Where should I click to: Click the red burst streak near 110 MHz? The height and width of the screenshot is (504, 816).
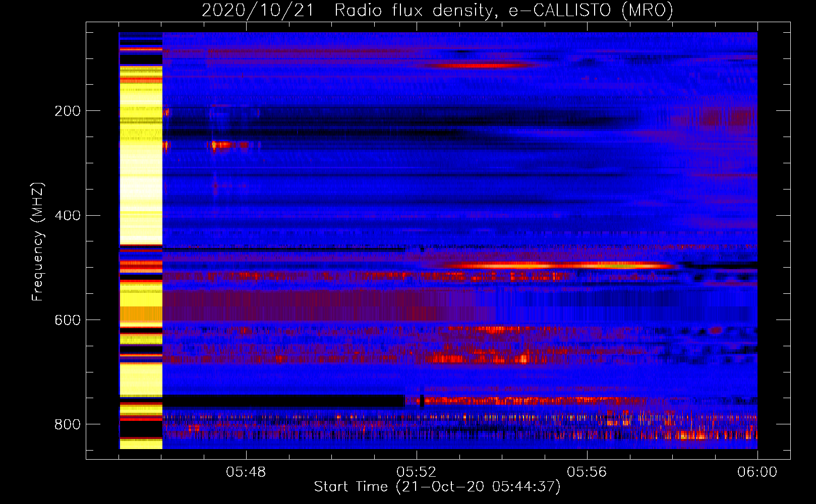click(479, 66)
